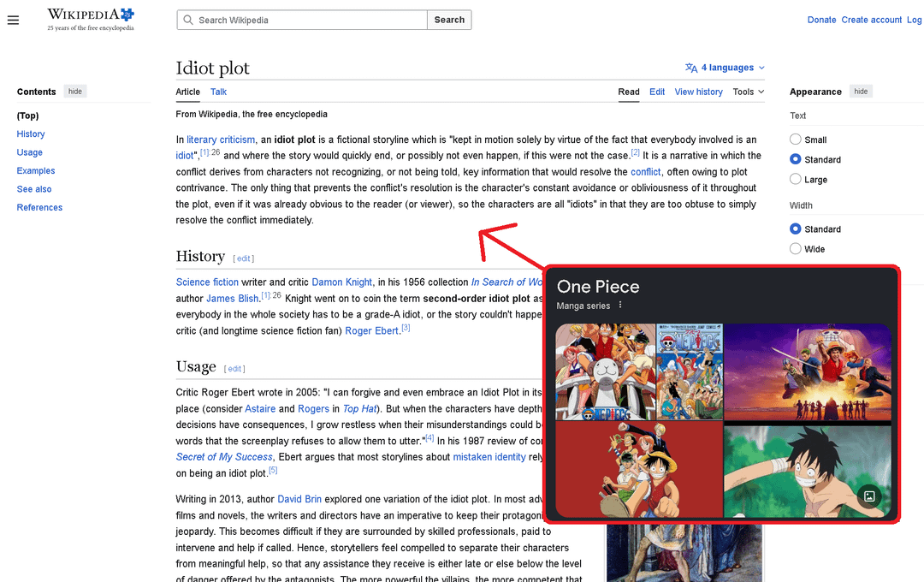Open the manga cover thumbnail in One Piece card
This screenshot has height=582, width=924.
pyautogui.click(x=690, y=371)
